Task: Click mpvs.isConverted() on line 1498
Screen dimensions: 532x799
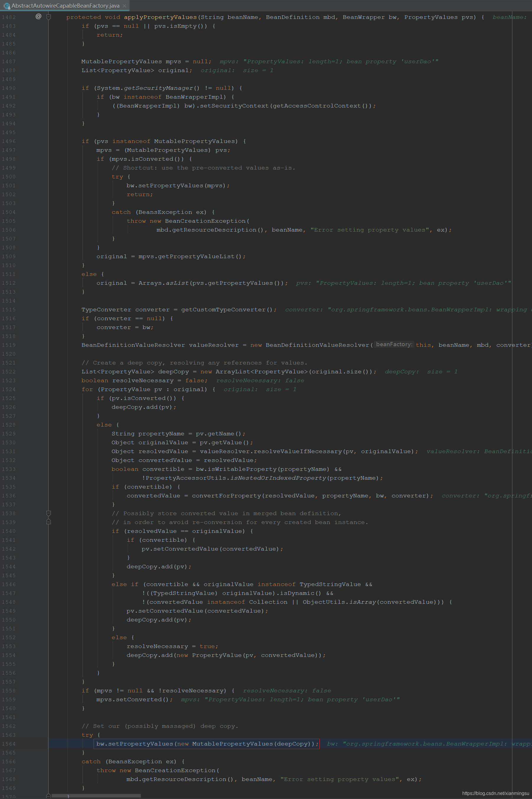Action: click(148, 159)
